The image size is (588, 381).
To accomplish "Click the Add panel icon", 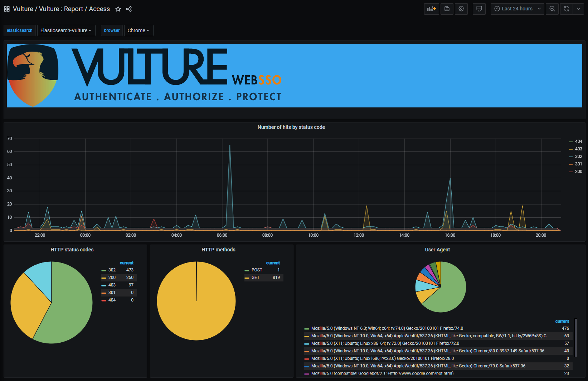I will (432, 9).
